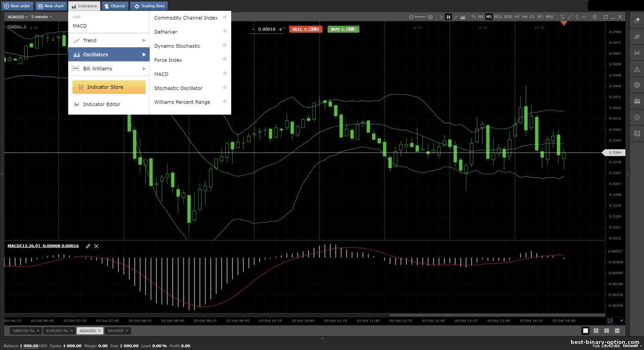Expand the Trend indicators submenu
This screenshot has height=350, width=644.
(109, 40)
